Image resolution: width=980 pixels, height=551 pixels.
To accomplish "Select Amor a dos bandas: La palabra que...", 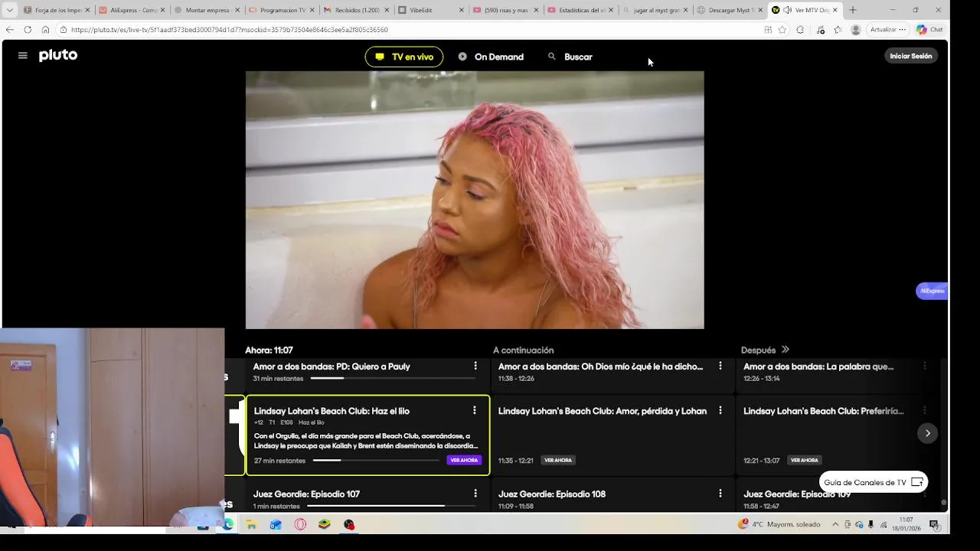I will tap(818, 367).
